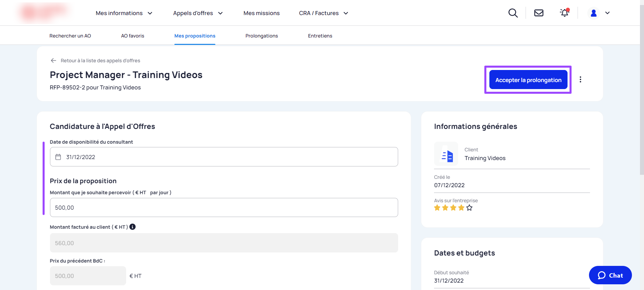The width and height of the screenshot is (644, 290).
Task: Click the back arrow icon
Action: (53, 61)
